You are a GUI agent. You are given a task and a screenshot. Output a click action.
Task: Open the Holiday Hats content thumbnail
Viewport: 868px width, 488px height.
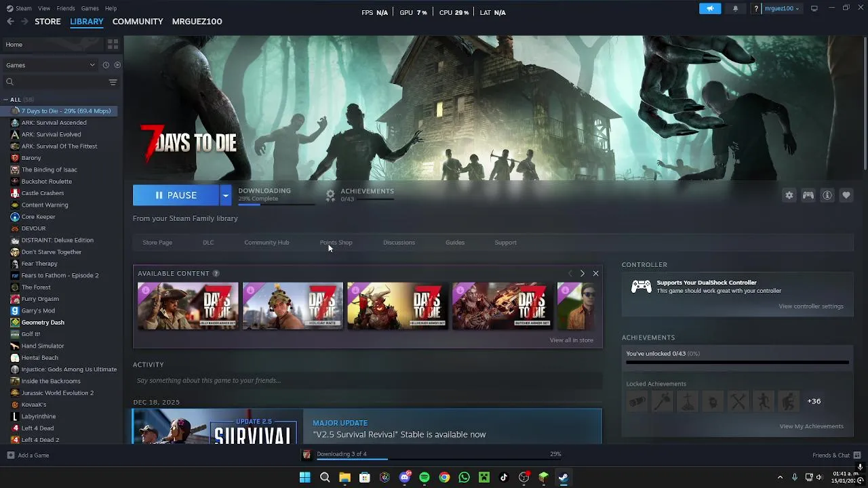[x=293, y=306]
